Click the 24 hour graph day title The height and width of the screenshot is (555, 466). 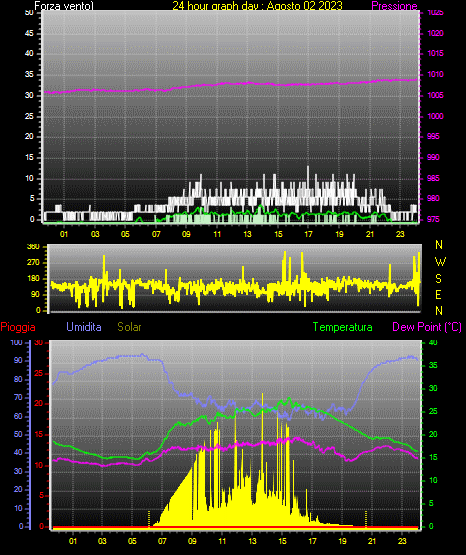click(x=257, y=6)
